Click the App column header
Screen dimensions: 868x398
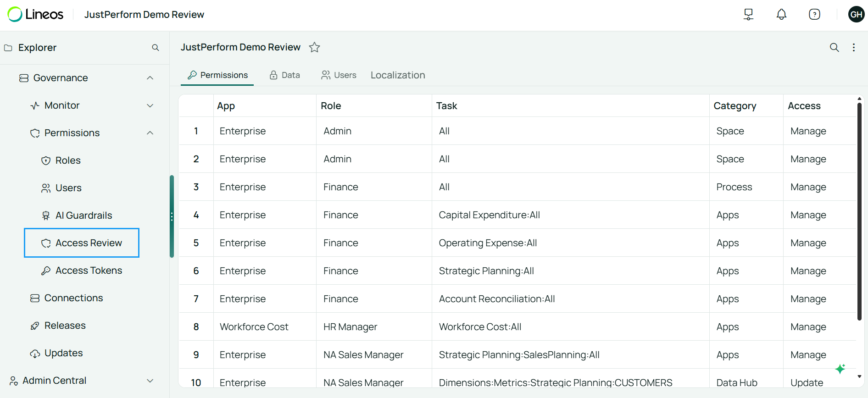(x=265, y=106)
